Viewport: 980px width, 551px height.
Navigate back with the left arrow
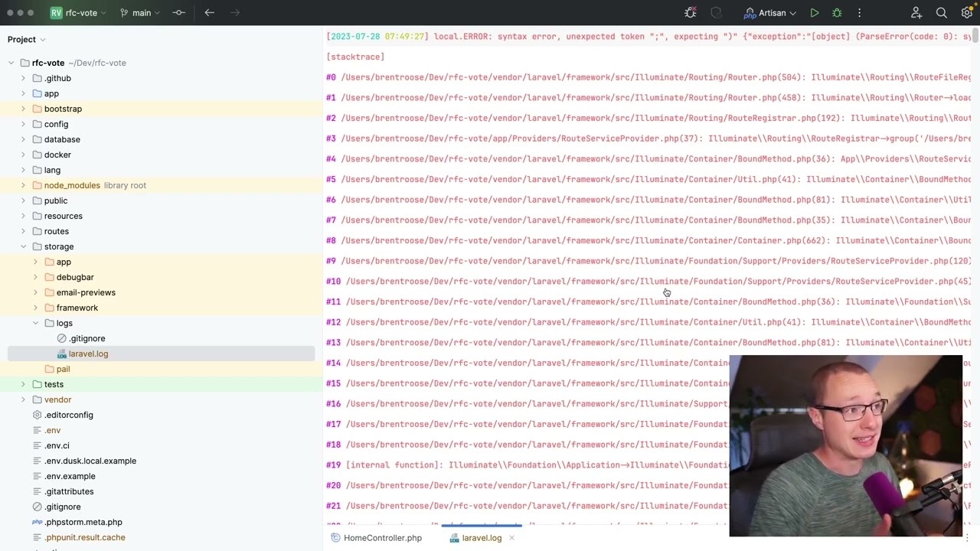point(209,13)
